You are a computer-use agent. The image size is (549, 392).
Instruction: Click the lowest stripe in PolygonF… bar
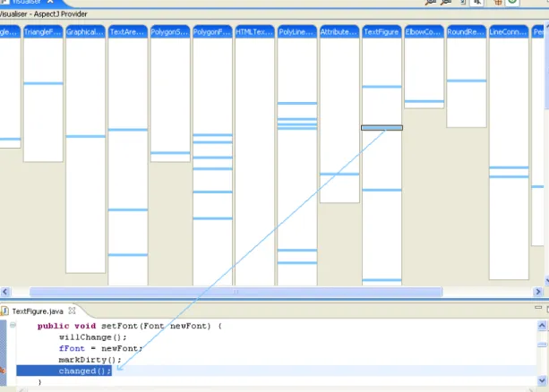tap(212, 218)
